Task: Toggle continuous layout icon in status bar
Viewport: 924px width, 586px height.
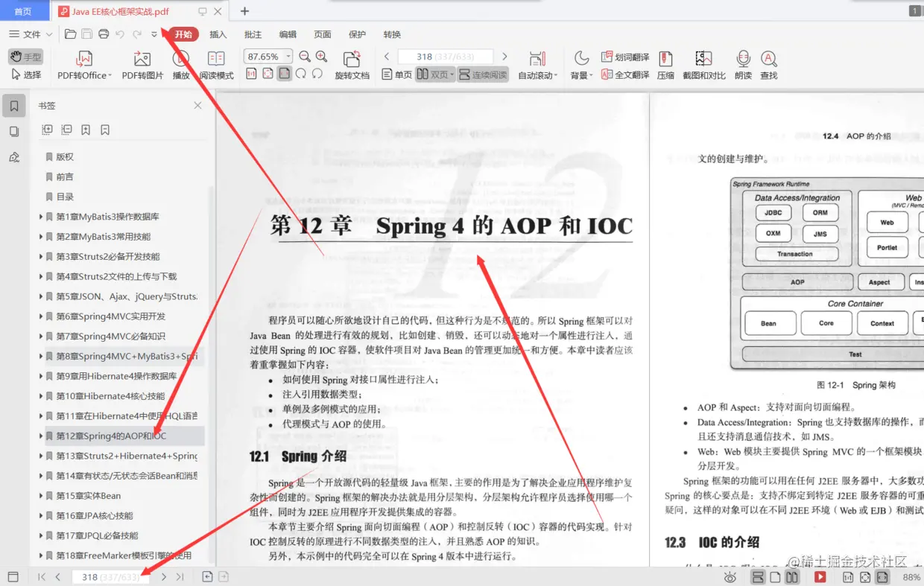Action: [x=759, y=577]
